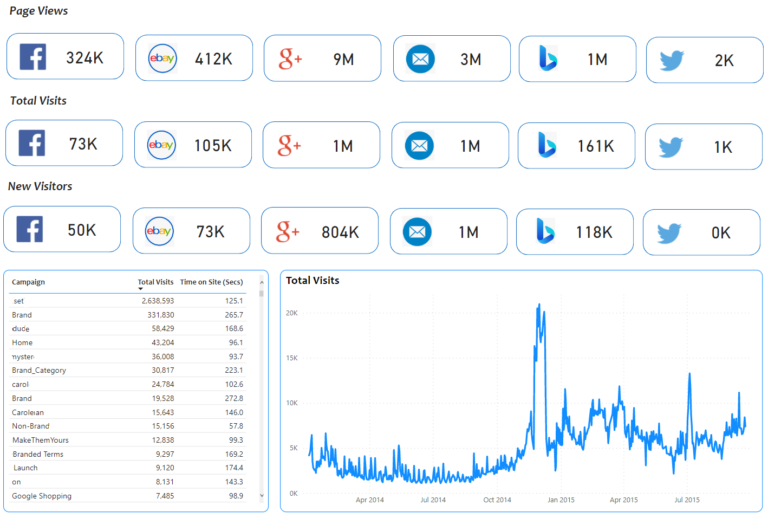Click the Bing icon beside 118K new visitors
This screenshot has width=768, height=518.
pos(545,231)
